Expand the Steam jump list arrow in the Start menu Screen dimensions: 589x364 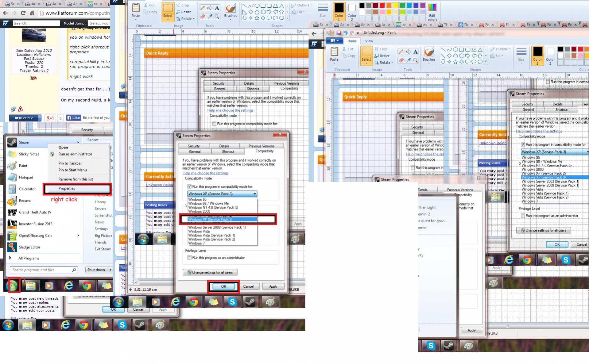(x=78, y=142)
